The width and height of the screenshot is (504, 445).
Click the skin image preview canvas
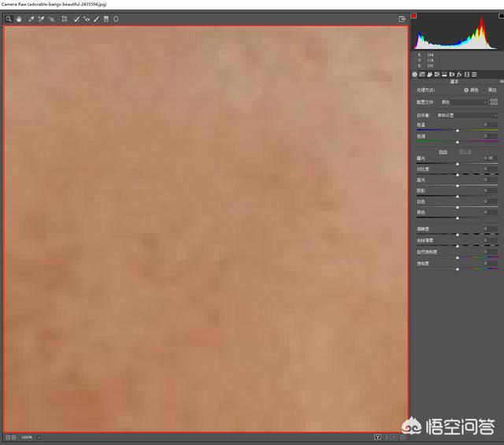(206, 229)
